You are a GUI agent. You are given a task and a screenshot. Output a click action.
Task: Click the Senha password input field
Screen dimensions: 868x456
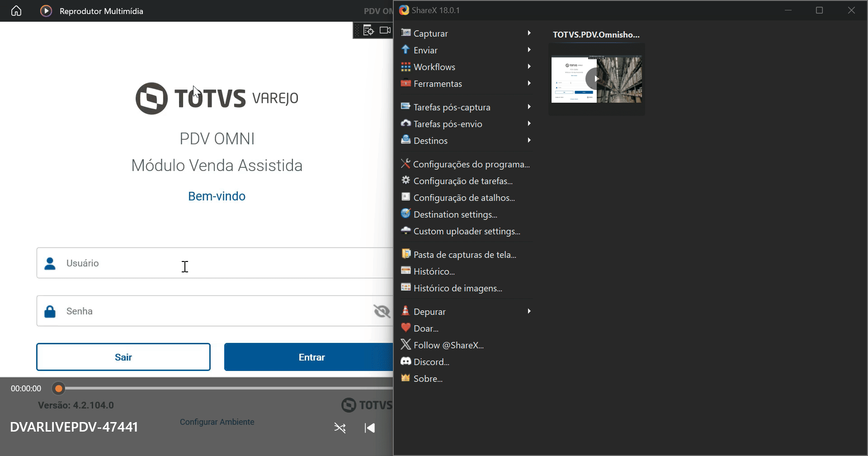point(215,311)
